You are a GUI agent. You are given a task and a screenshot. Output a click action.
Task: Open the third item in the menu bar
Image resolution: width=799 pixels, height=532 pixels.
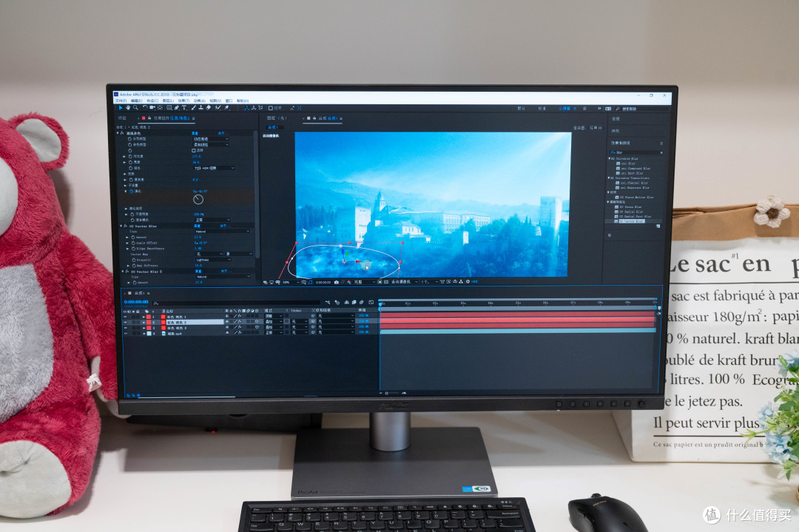tap(152, 101)
